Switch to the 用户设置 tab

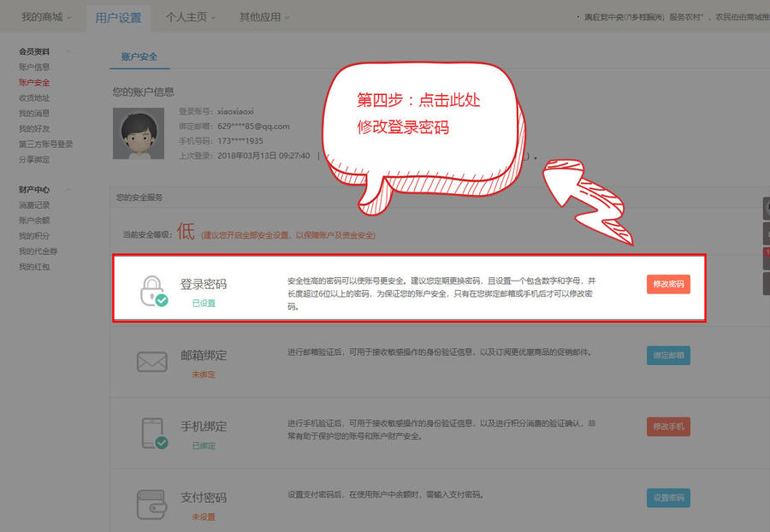119,15
